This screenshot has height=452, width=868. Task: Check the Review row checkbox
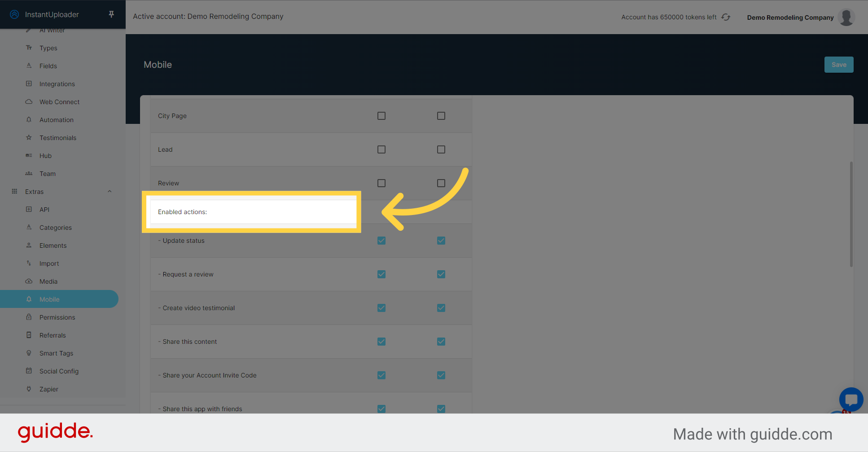pos(381,183)
